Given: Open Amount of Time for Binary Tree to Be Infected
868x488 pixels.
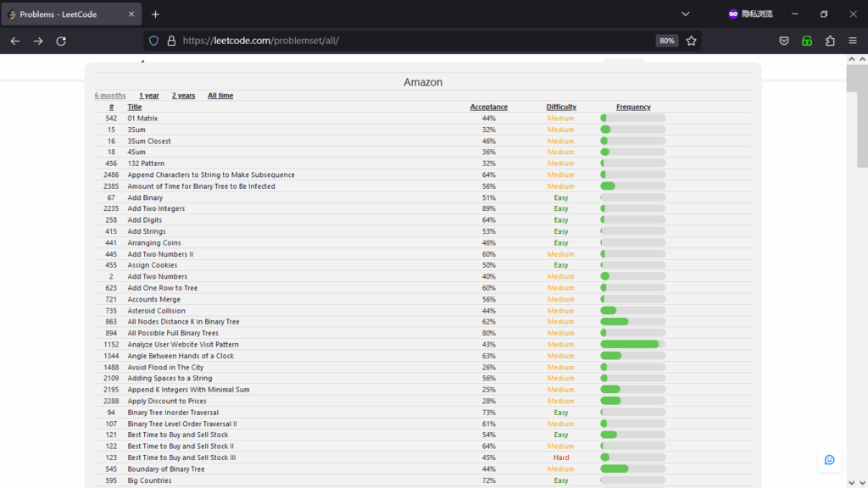Looking at the screenshot, I should (x=201, y=186).
